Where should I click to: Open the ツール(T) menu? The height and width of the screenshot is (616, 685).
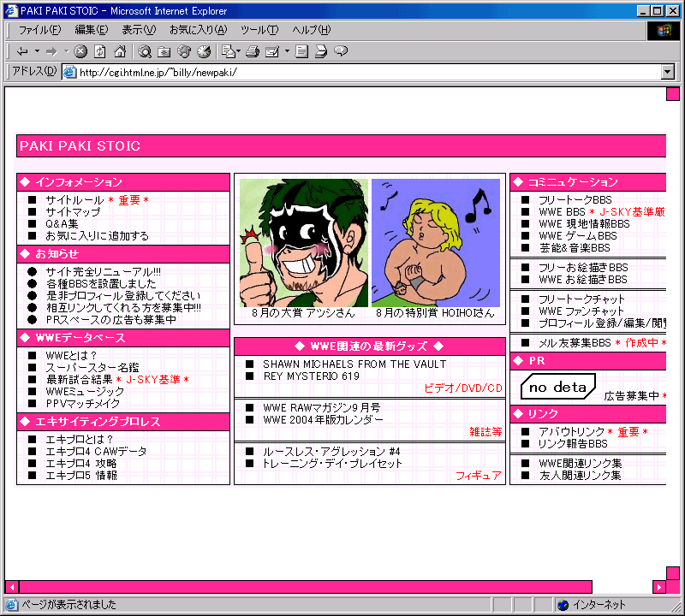pos(259,30)
